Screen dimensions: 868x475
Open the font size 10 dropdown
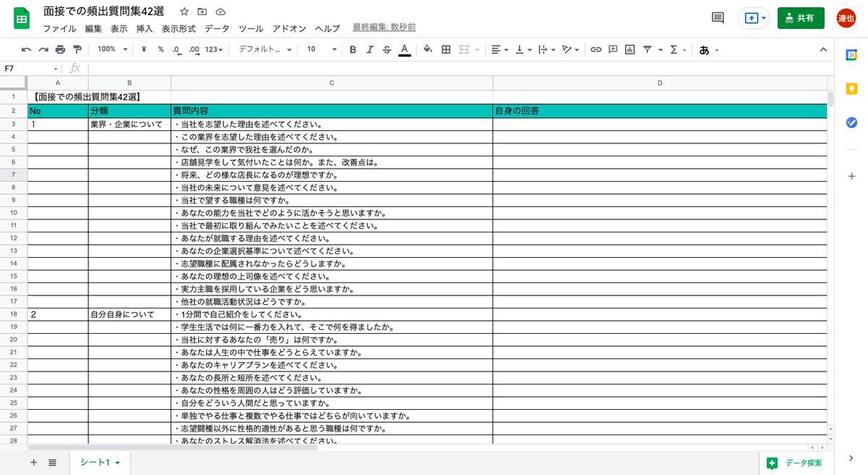pyautogui.click(x=322, y=49)
